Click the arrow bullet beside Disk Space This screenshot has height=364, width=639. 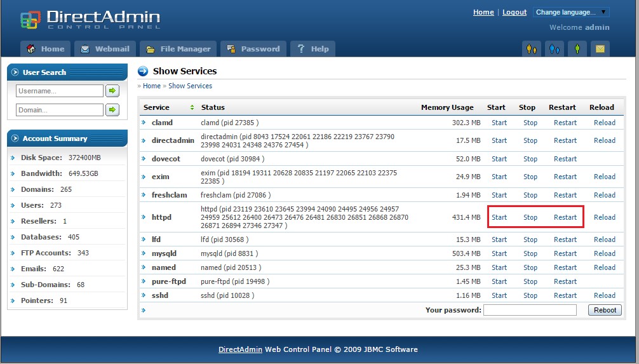click(13, 158)
